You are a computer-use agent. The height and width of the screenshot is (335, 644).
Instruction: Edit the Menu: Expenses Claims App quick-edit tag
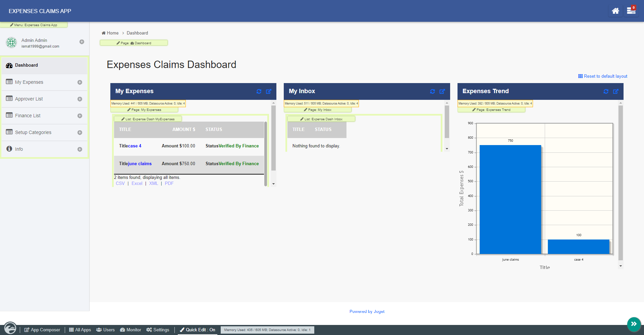coord(34,25)
